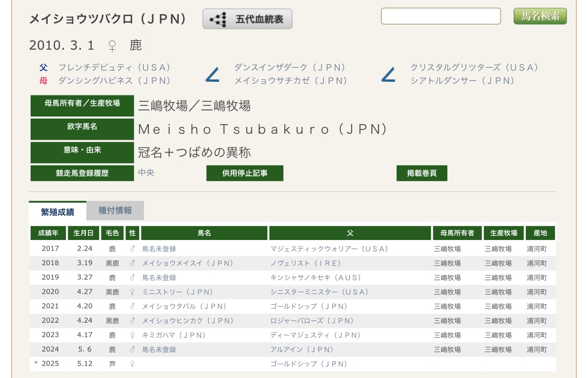Open ゴールドシップ (JPN) in 2021 row

(309, 306)
